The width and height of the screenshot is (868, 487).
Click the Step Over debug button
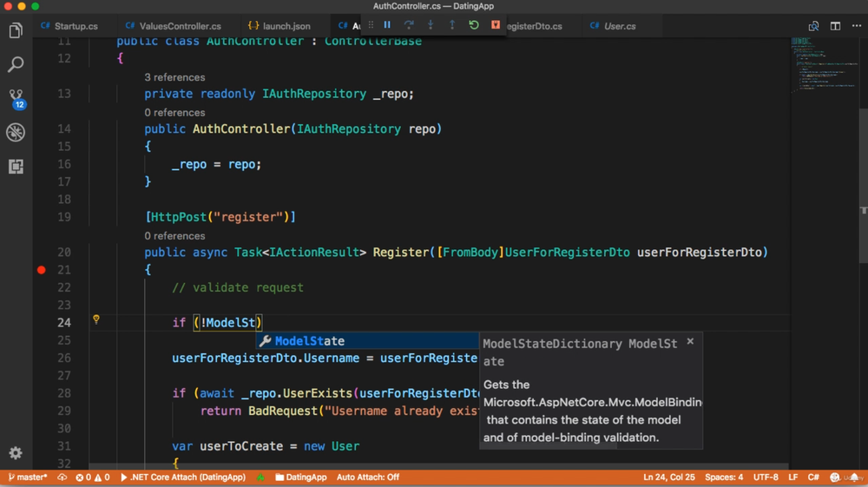[x=409, y=25]
